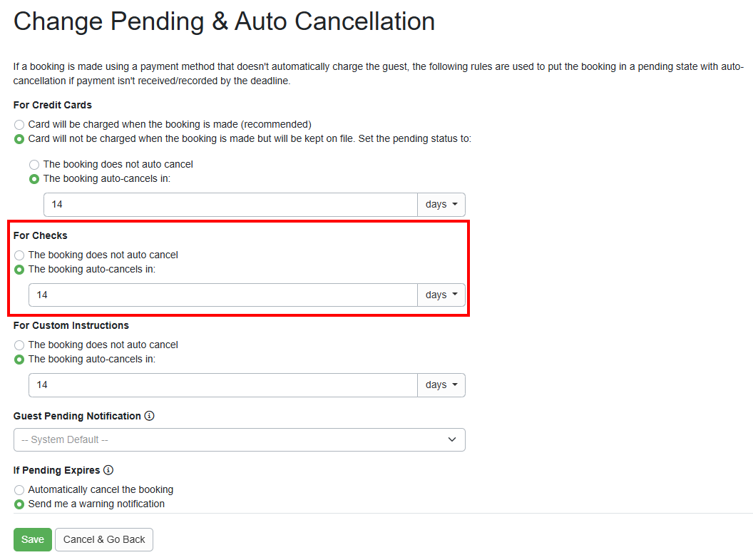Enable auto-cancel for custom instruction bookings
The image size is (753, 560).
tap(19, 360)
